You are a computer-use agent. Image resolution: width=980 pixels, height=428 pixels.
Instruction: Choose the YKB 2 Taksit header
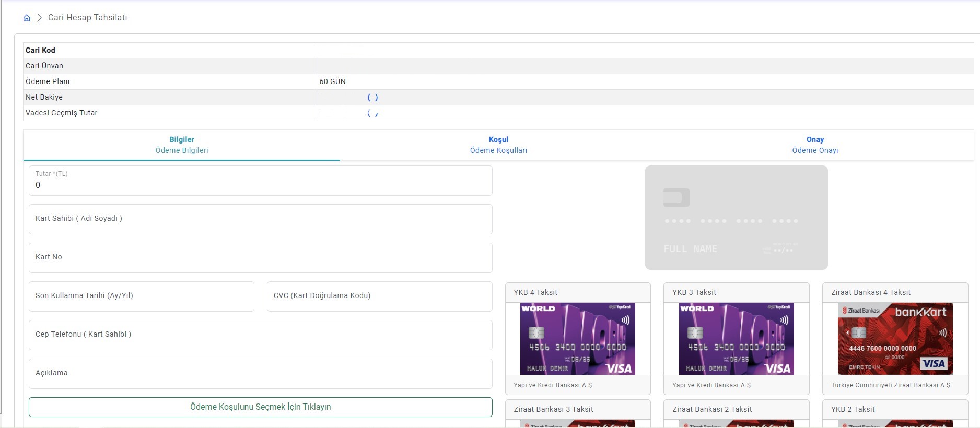(x=895, y=409)
